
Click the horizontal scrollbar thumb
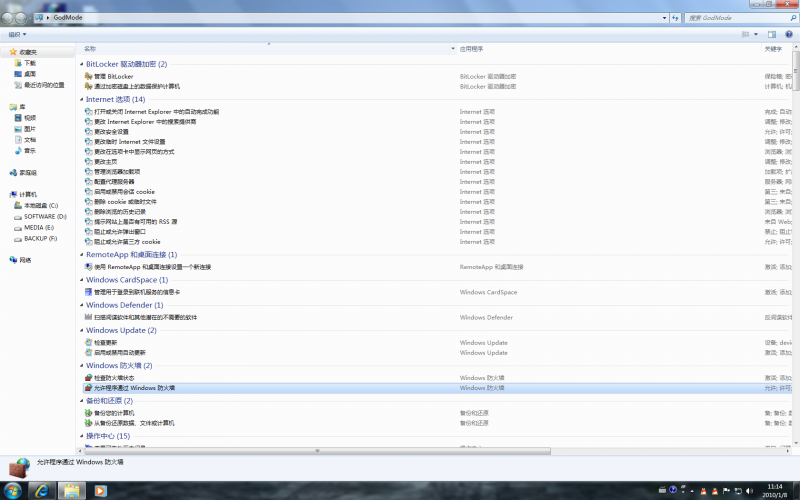[317, 451]
